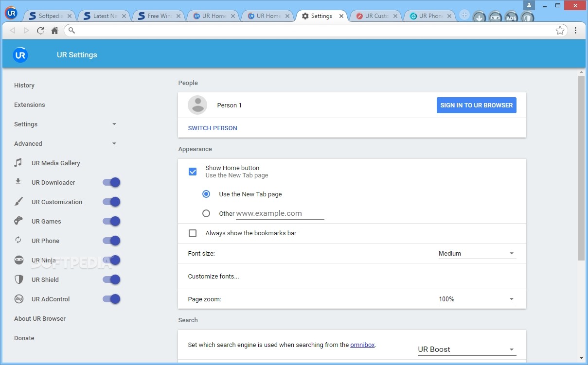Open Customize fonts
588x365 pixels.
(x=214, y=277)
